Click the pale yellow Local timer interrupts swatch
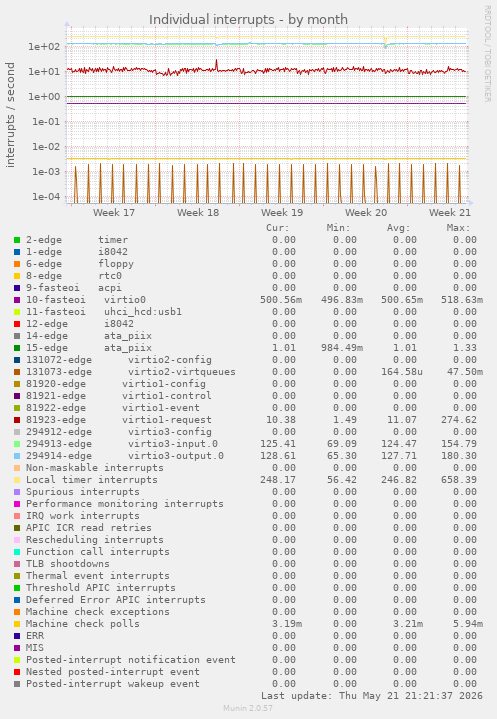Image resolution: width=497 pixels, height=719 pixels. [17, 480]
